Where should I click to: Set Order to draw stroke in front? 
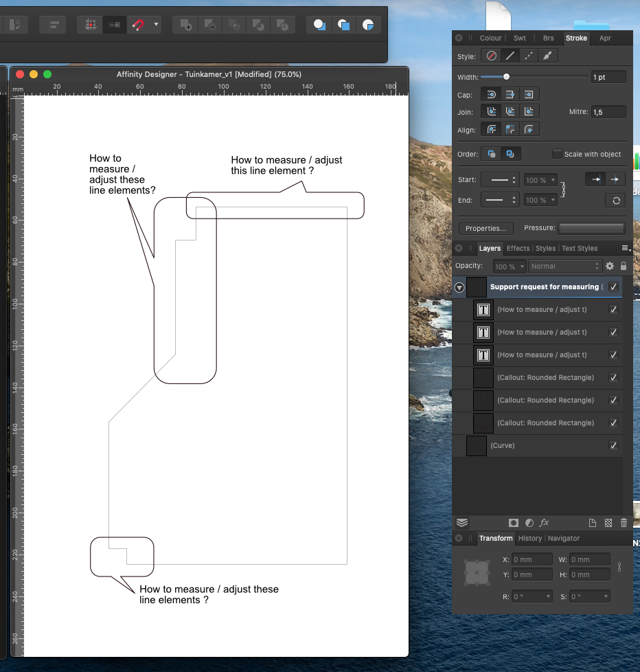tap(510, 154)
